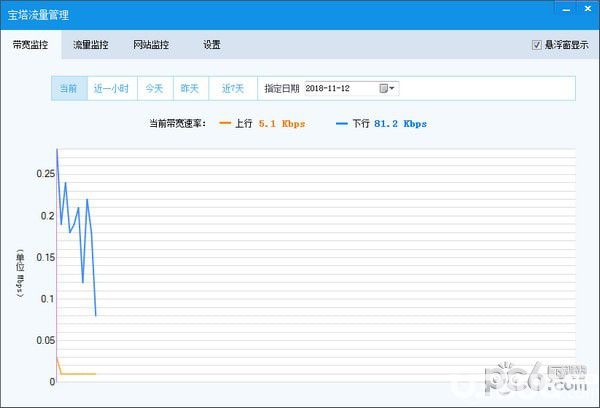Image resolution: width=600 pixels, height=408 pixels.
Task: Click the 0.25 y-axis label
Action: click(x=46, y=173)
